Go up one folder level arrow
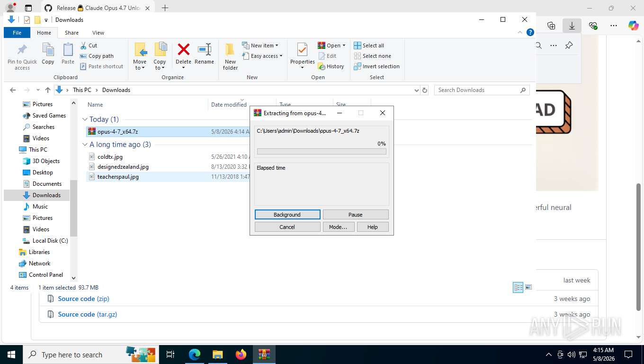 coord(48,90)
